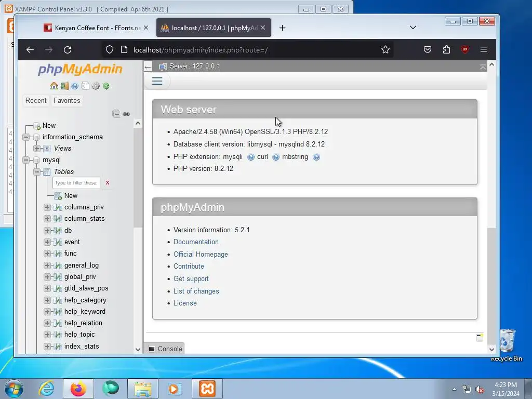This screenshot has width=532, height=399.
Task: Open the Firefox extensions puzzle icon
Action: coord(446,49)
